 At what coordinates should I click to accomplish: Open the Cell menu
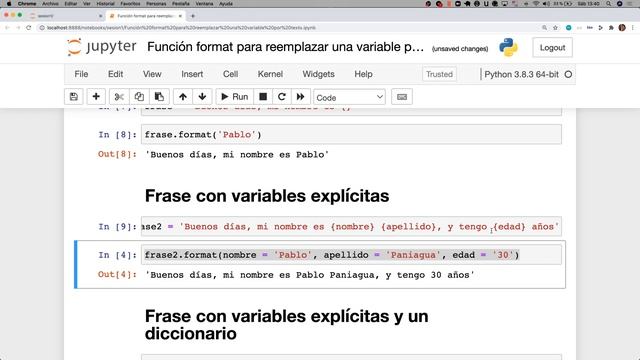click(231, 74)
